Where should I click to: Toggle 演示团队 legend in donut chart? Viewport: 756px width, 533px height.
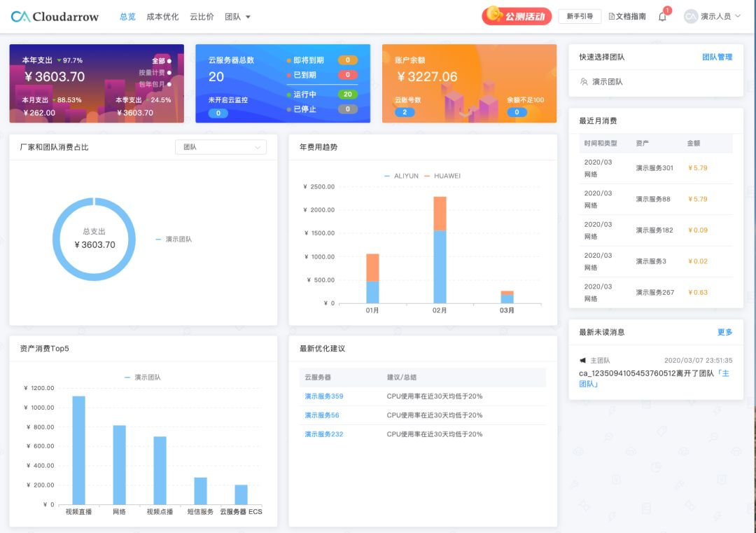(174, 240)
